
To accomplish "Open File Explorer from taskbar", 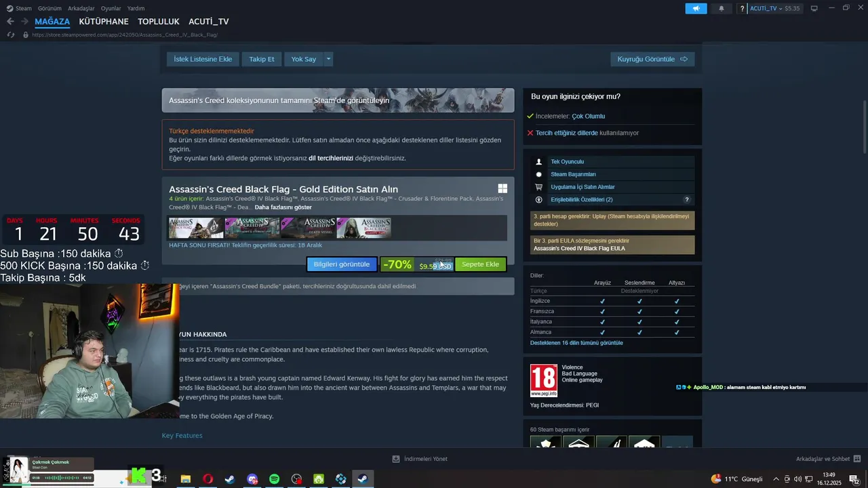I will pos(185,479).
